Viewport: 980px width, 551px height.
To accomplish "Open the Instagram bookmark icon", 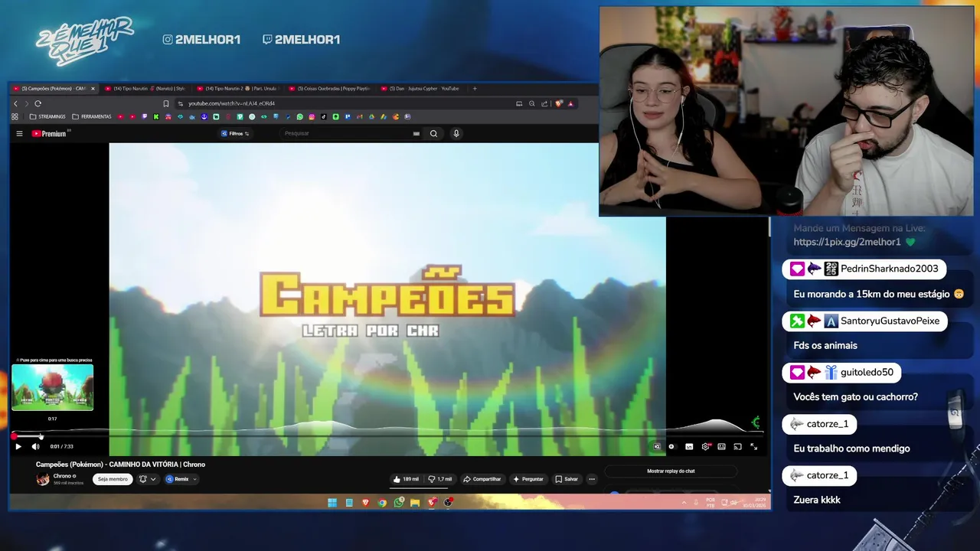I will 312,117.
